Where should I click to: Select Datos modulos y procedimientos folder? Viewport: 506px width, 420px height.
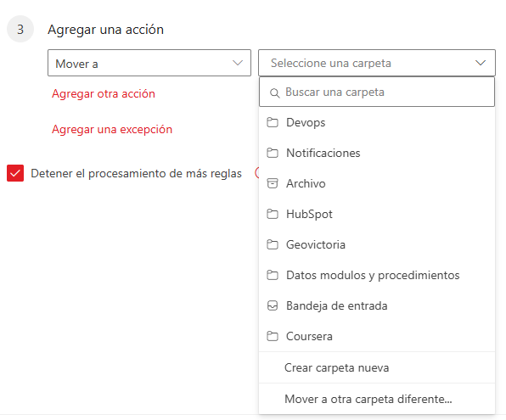pos(377,275)
